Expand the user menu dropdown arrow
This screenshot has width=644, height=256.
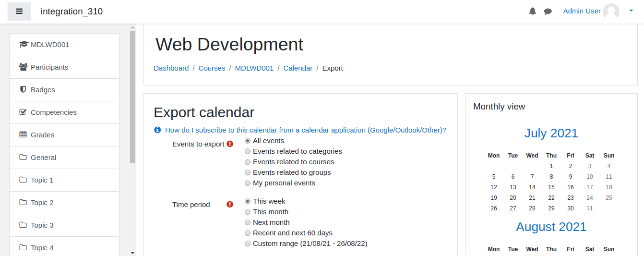631,10
